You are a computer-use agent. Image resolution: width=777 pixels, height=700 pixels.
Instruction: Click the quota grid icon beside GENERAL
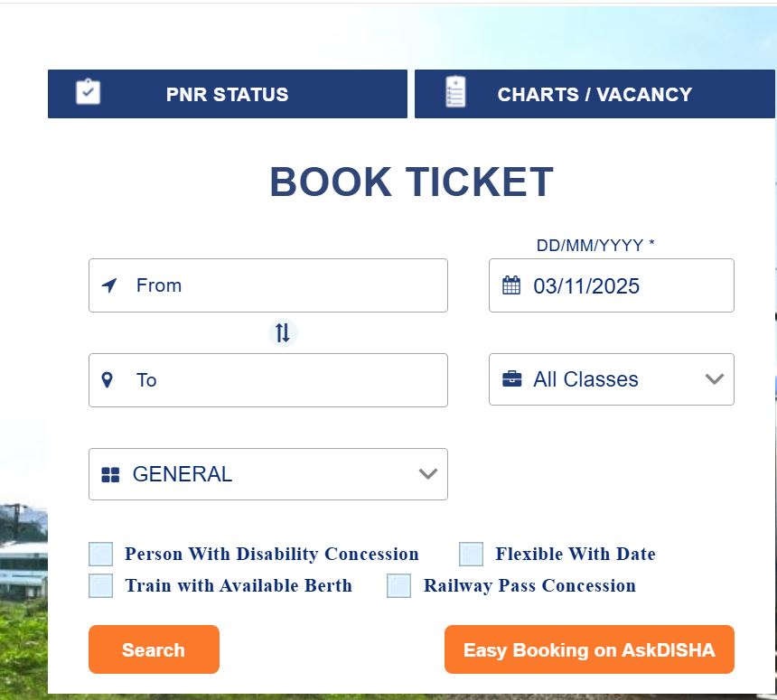pos(112,473)
